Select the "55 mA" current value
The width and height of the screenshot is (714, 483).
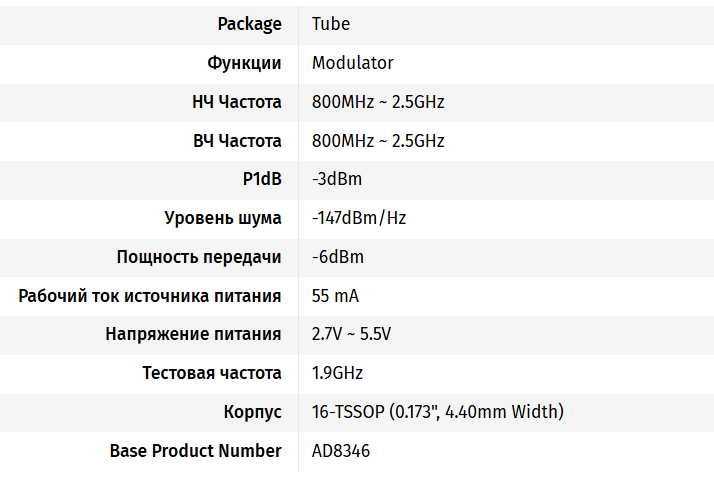click(x=335, y=296)
